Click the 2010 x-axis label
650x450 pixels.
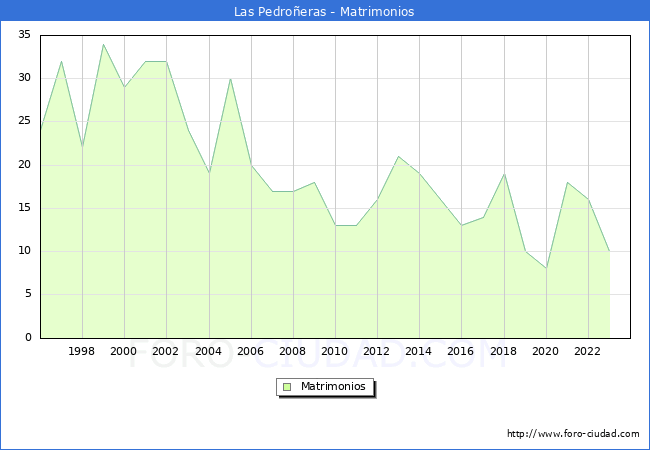[x=335, y=352]
